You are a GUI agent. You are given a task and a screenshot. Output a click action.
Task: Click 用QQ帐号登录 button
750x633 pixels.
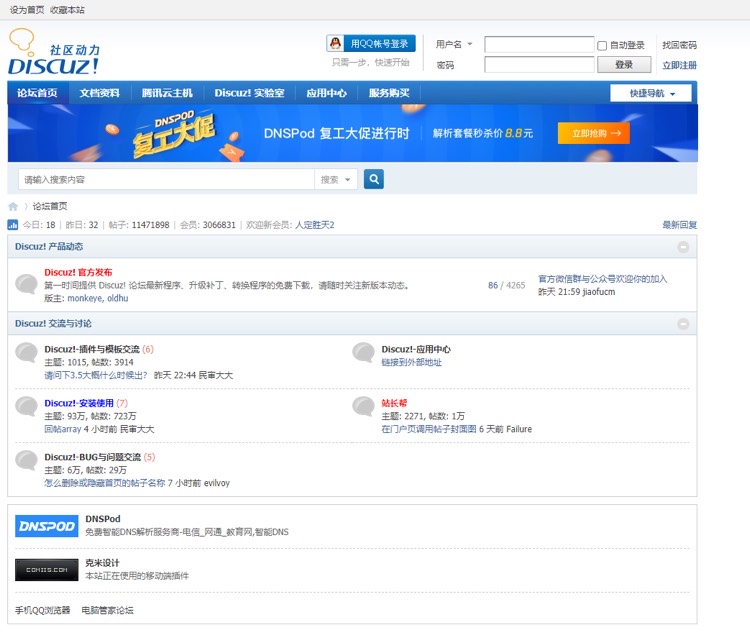pos(371,44)
